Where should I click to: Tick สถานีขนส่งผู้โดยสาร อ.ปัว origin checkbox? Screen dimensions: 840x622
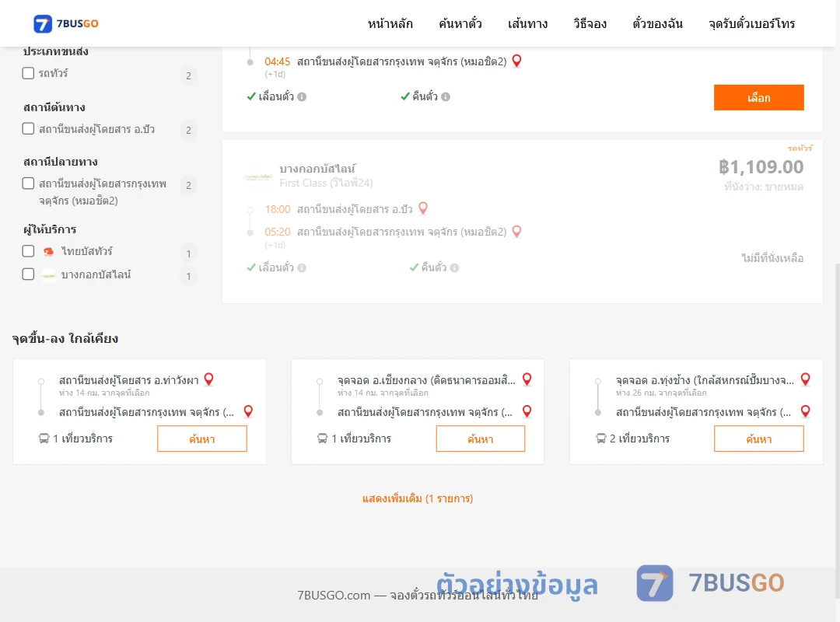pyautogui.click(x=29, y=128)
